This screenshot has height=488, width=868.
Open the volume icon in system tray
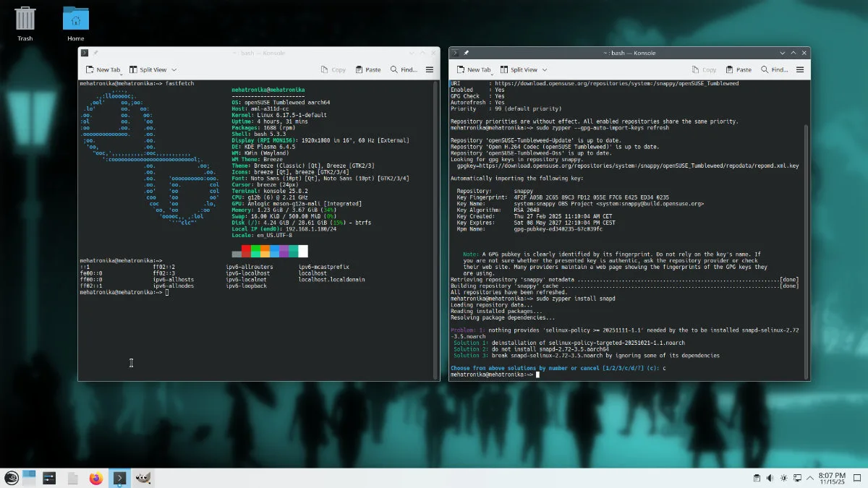pyautogui.click(x=769, y=478)
